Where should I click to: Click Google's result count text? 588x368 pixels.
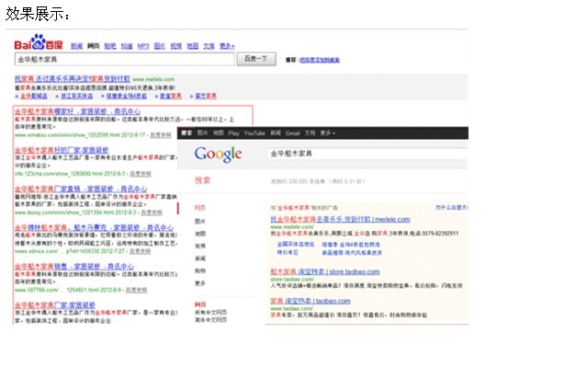pos(317,181)
